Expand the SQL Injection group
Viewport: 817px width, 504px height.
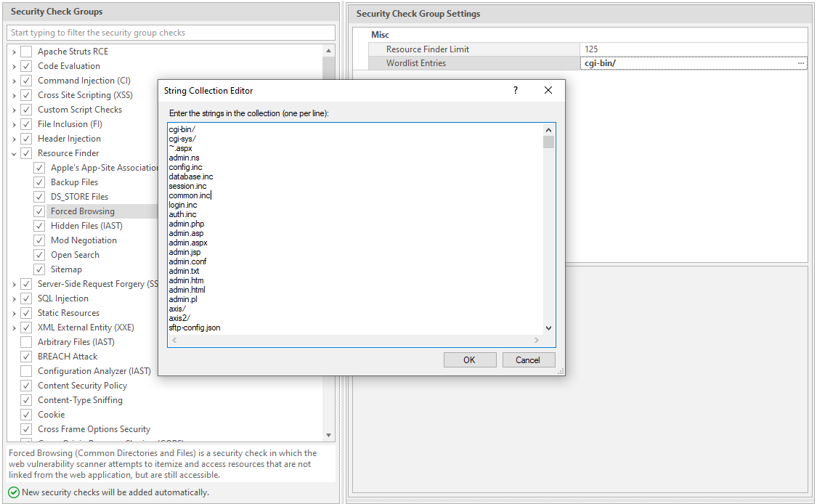coord(14,298)
